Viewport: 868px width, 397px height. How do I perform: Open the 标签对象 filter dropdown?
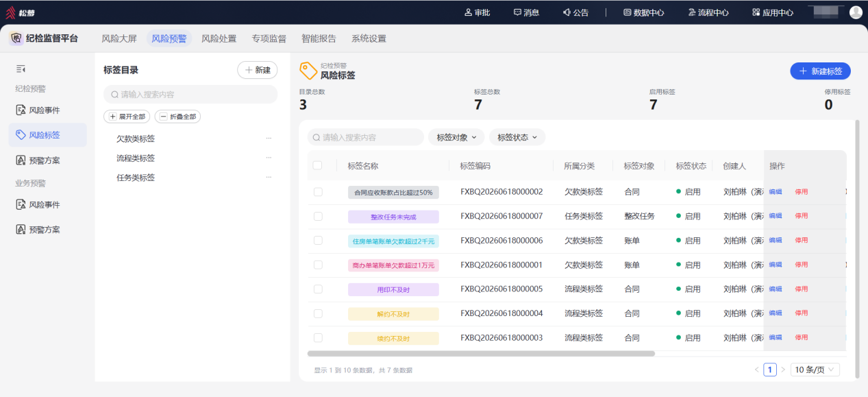click(x=456, y=137)
